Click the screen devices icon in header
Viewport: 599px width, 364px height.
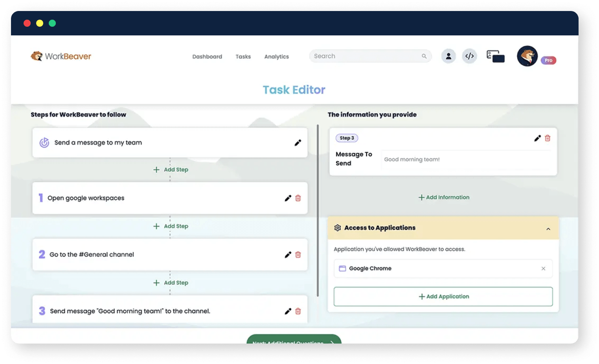[495, 56]
